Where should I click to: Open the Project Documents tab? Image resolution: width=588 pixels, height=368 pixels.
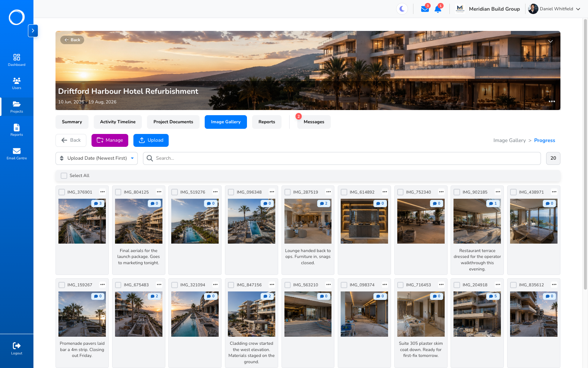(x=173, y=122)
